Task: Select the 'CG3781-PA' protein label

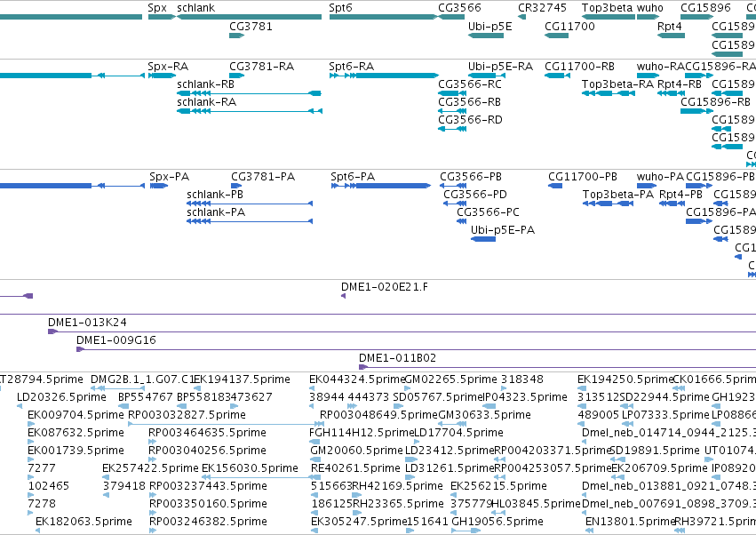Action: [263, 177]
